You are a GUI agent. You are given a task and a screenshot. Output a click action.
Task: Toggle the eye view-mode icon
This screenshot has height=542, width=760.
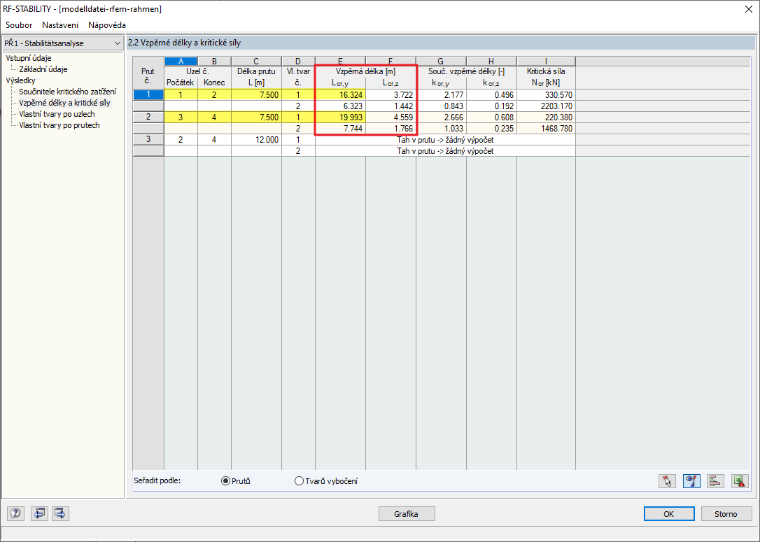(692, 481)
